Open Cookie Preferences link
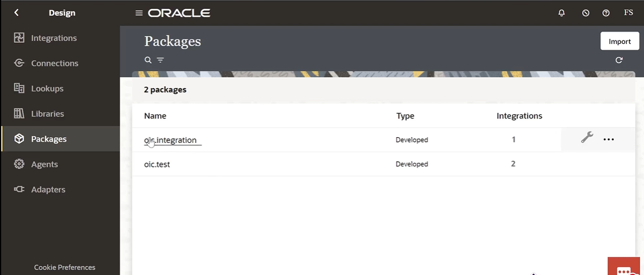The height and width of the screenshot is (275, 644). (x=65, y=267)
